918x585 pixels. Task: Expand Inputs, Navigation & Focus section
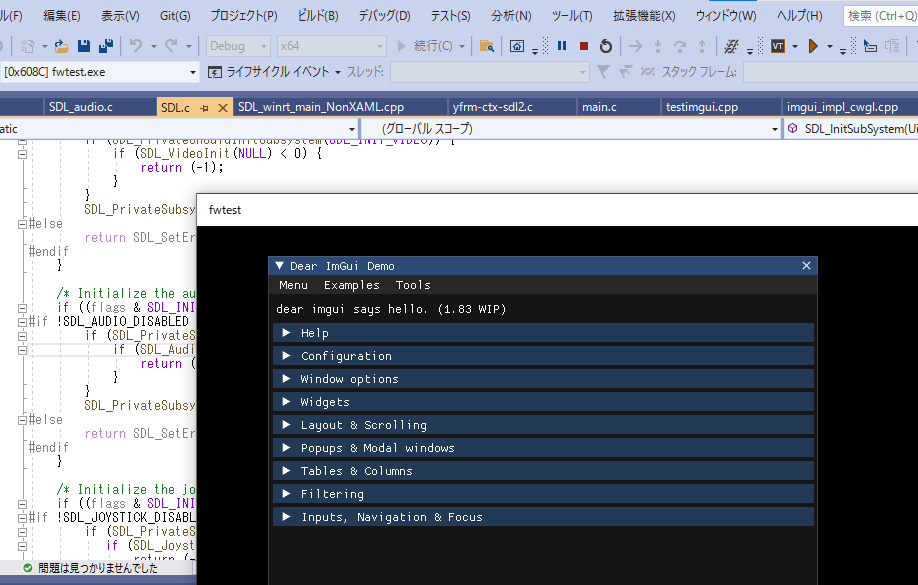[543, 517]
